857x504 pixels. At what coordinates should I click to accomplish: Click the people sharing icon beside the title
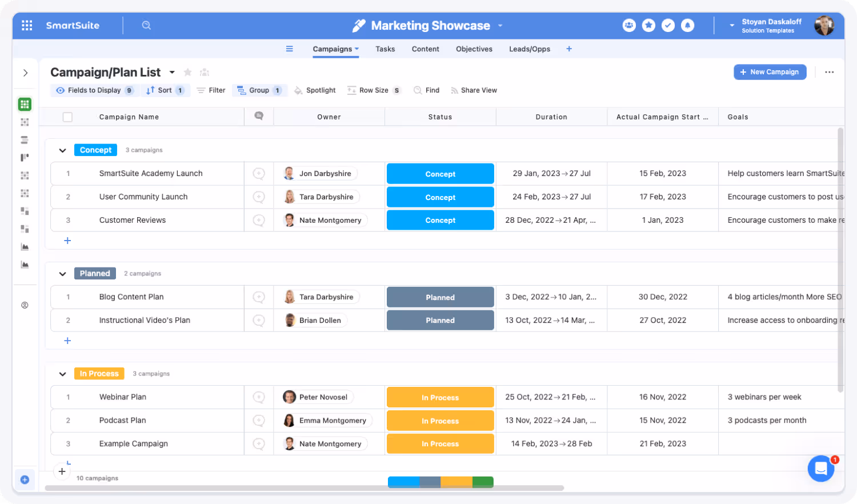(205, 72)
